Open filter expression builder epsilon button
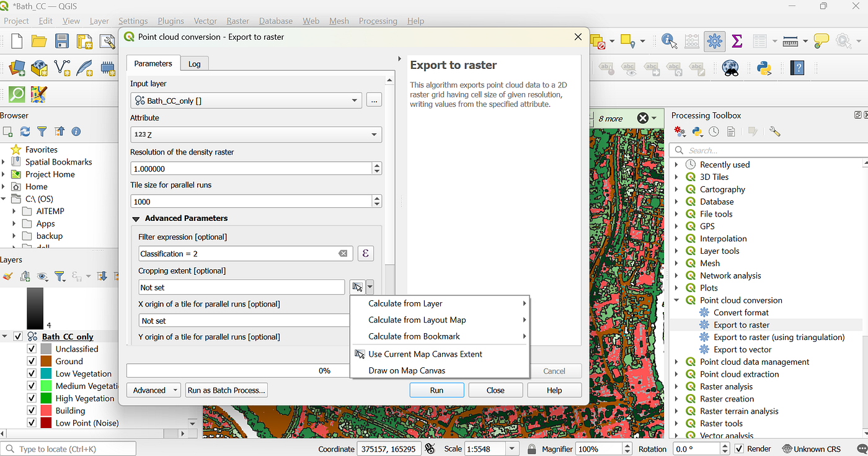The width and height of the screenshot is (868, 456). point(366,253)
